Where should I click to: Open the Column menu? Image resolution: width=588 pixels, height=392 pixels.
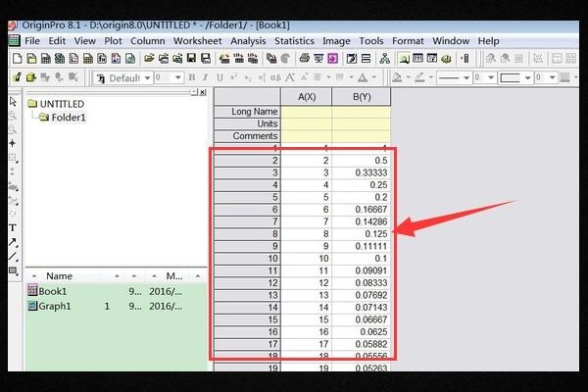click(x=148, y=41)
